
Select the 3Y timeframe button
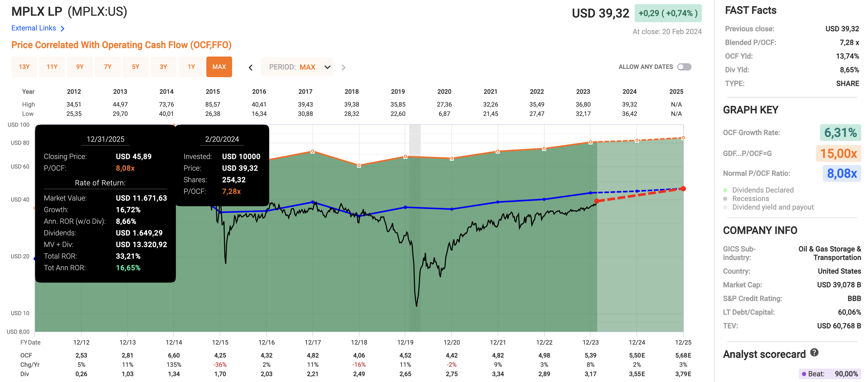tap(163, 67)
